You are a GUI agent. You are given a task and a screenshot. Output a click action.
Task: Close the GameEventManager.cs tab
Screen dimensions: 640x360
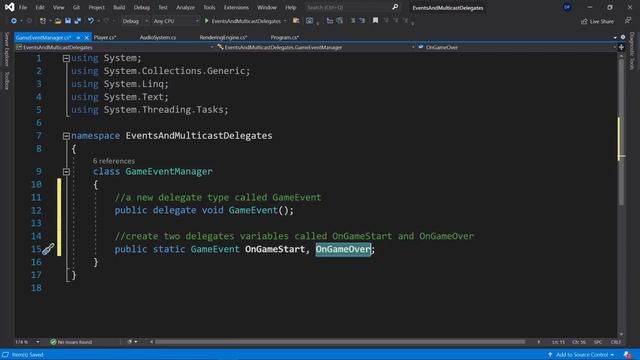[x=87, y=38]
